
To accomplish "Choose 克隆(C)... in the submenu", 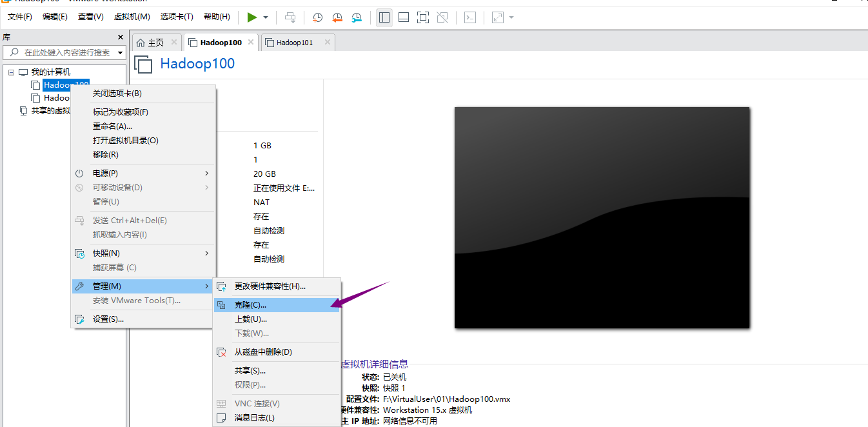I will [277, 305].
